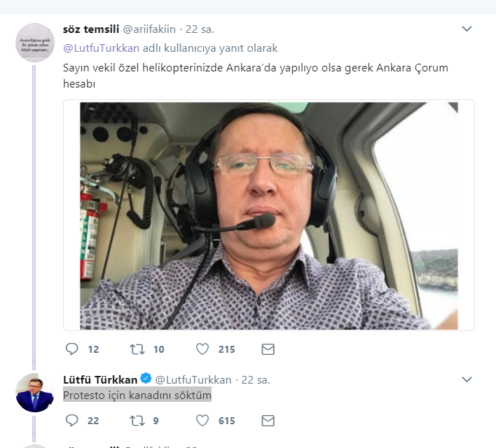
Task: Visit the söz temsili display name
Action: pos(91,29)
